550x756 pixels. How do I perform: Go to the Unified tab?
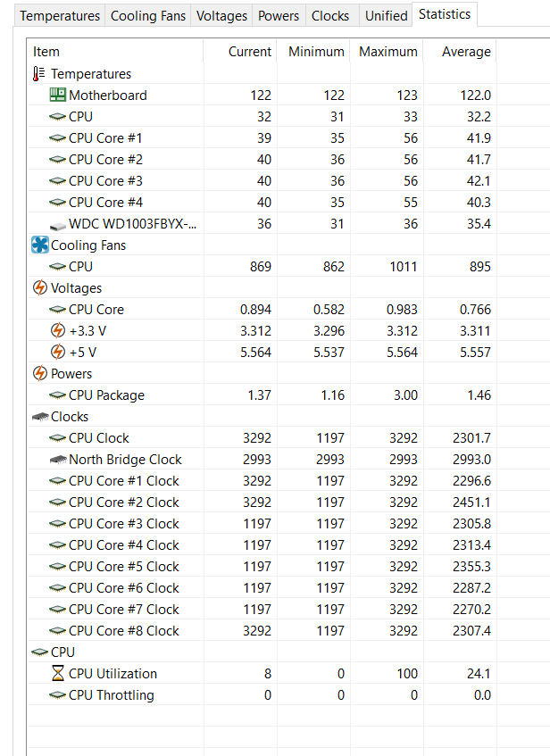386,16
